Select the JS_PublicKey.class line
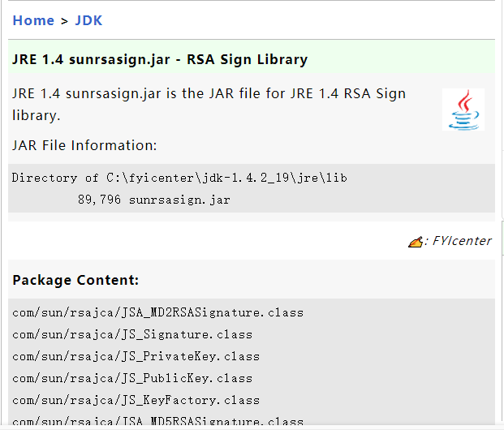Viewport: 504px width, 430px height. pyautogui.click(x=132, y=378)
